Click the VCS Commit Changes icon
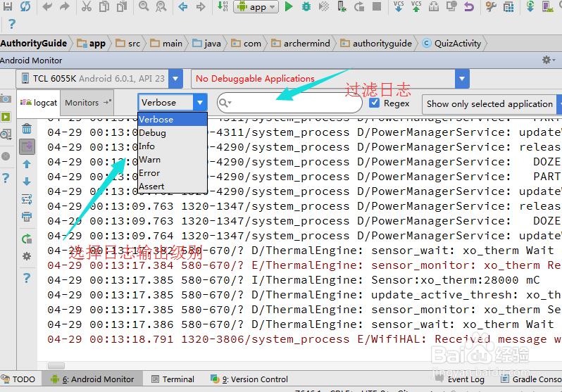Screen dimensions: 562x392 coord(416,6)
